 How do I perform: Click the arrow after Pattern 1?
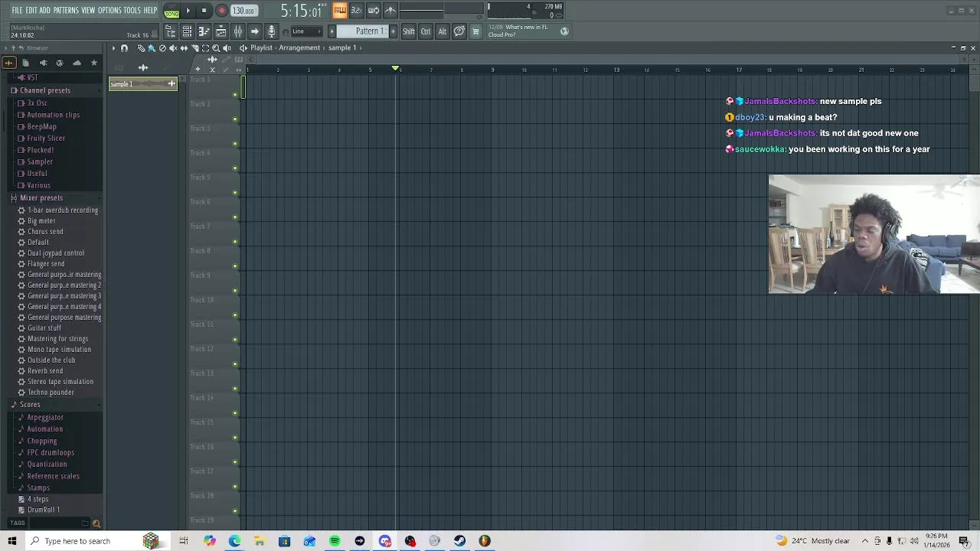click(393, 31)
